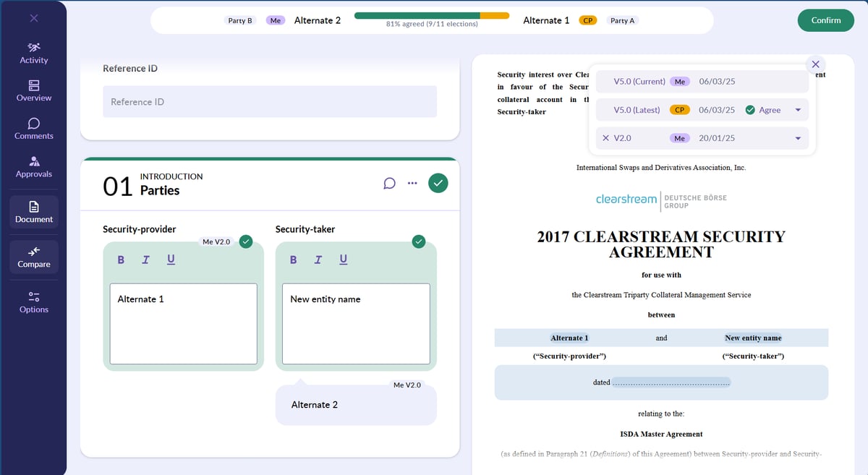Toggle the Parties section green checkmark
The width and height of the screenshot is (868, 475).
[x=438, y=183]
